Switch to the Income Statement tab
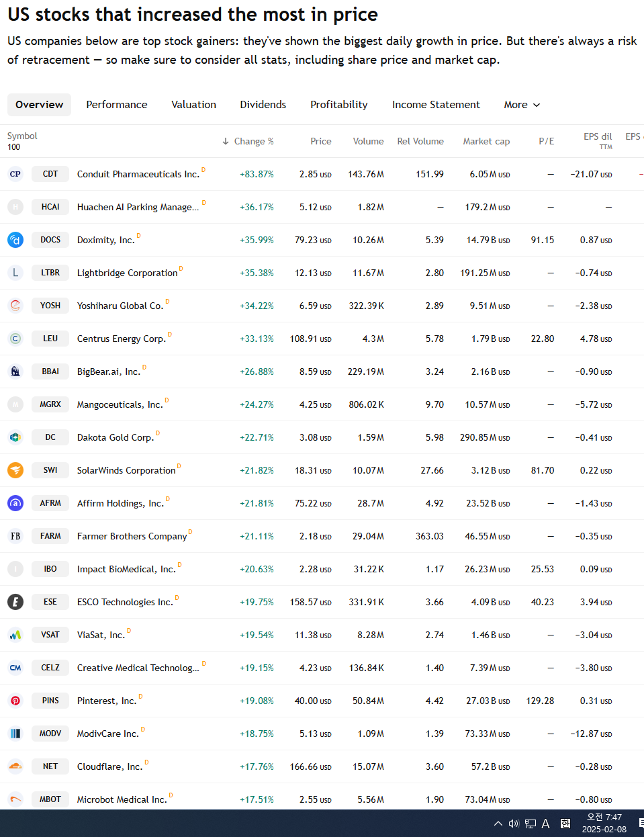The height and width of the screenshot is (837, 644). click(x=436, y=105)
